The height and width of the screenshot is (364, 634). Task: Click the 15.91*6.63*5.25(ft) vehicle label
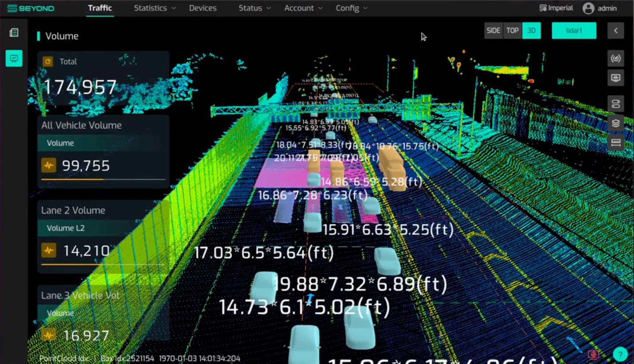[388, 230]
